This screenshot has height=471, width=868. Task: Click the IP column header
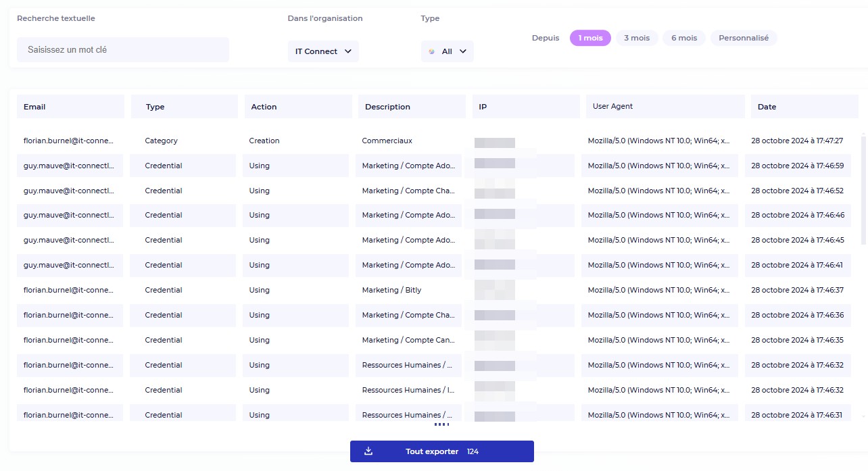pos(525,107)
